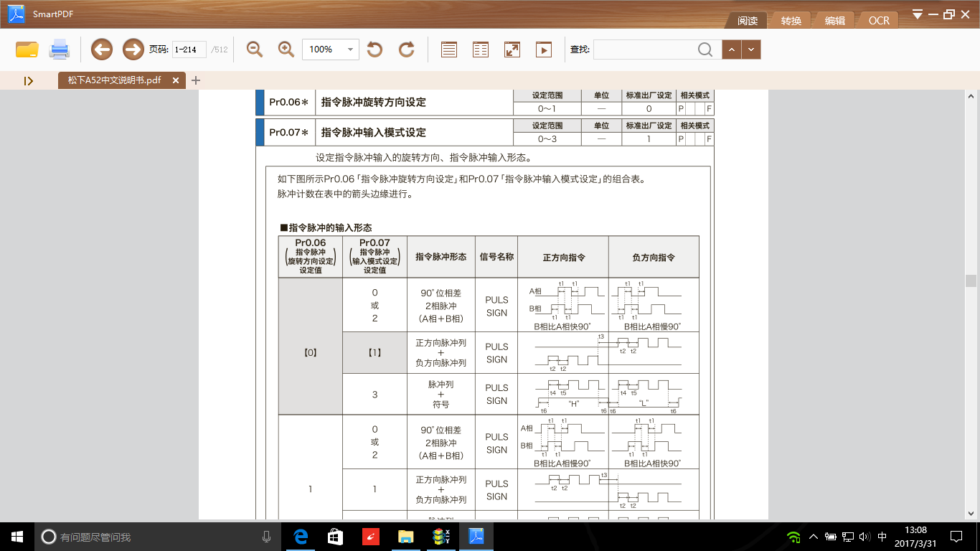Switch to two-page view layout
980x551 pixels.
point(481,50)
